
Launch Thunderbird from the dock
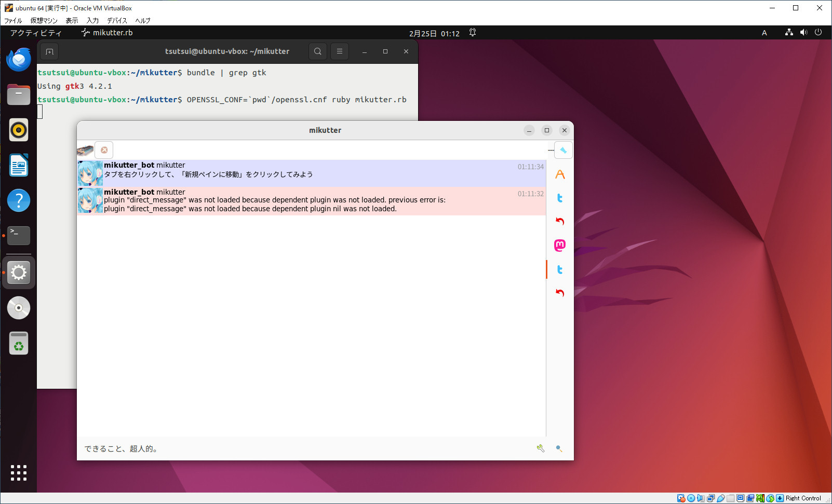pos(19,60)
